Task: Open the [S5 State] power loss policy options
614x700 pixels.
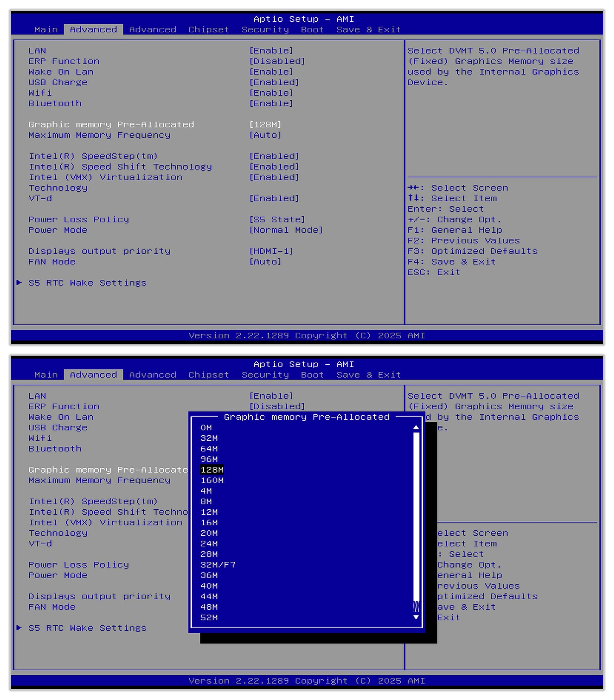Action: click(277, 220)
